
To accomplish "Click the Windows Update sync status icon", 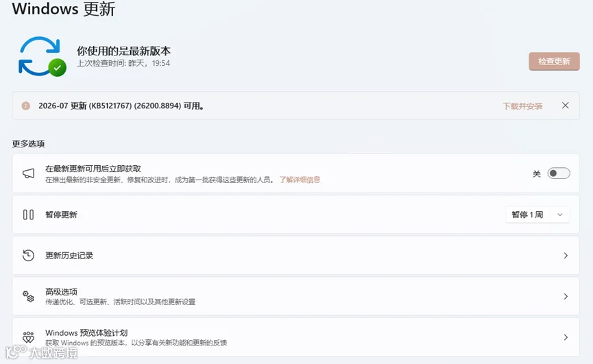I will 43,57.
